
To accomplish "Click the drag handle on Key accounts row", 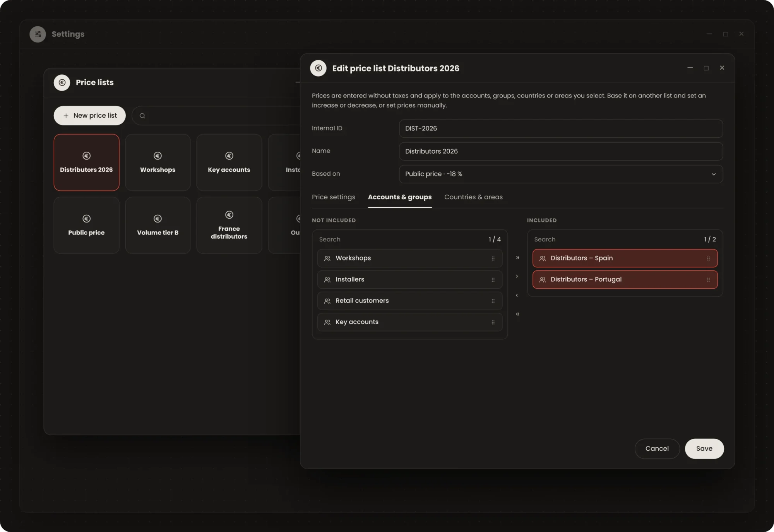I will [x=493, y=322].
